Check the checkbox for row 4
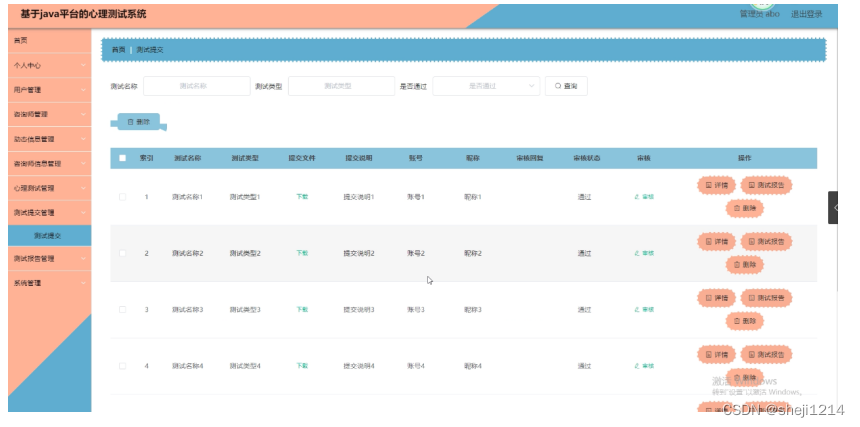 point(122,366)
